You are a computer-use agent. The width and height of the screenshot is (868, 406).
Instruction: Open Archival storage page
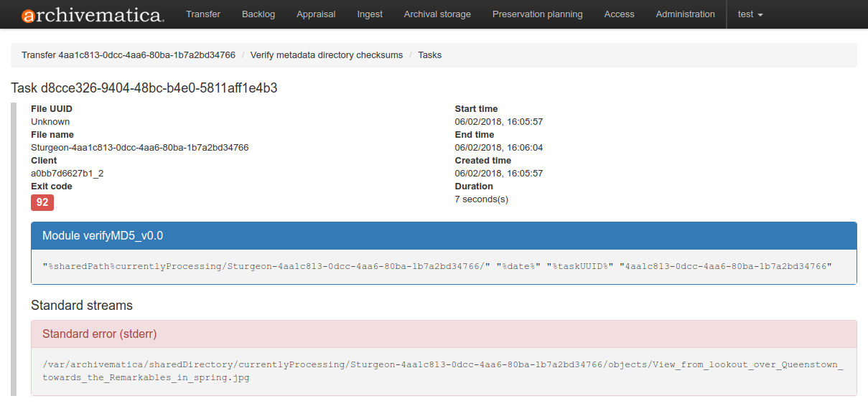437,14
